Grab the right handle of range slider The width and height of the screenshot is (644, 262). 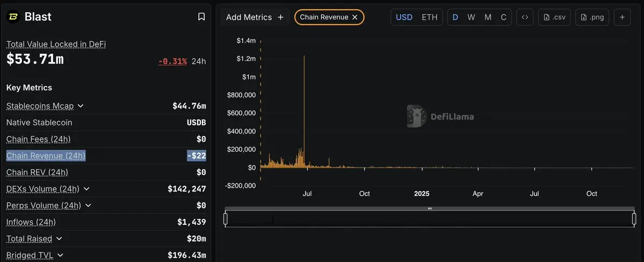pyautogui.click(x=634, y=219)
